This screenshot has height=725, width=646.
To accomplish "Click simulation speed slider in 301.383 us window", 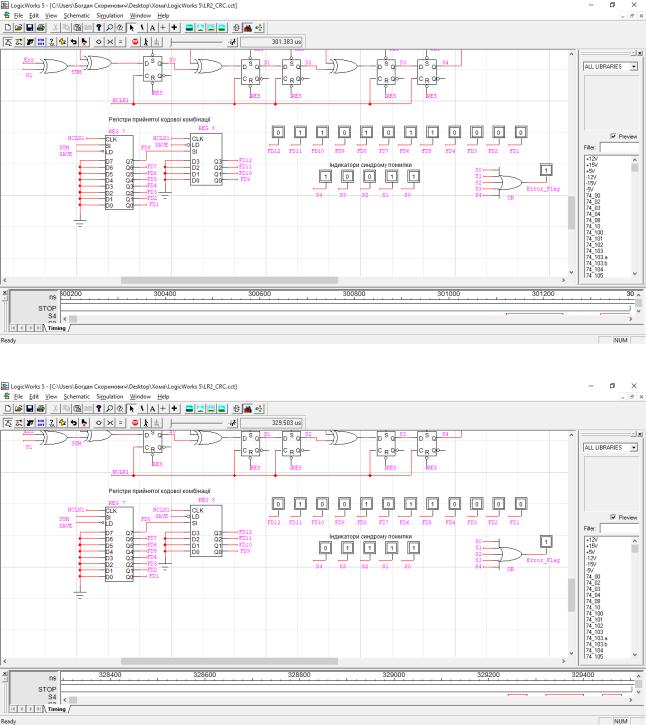I will coord(197,42).
